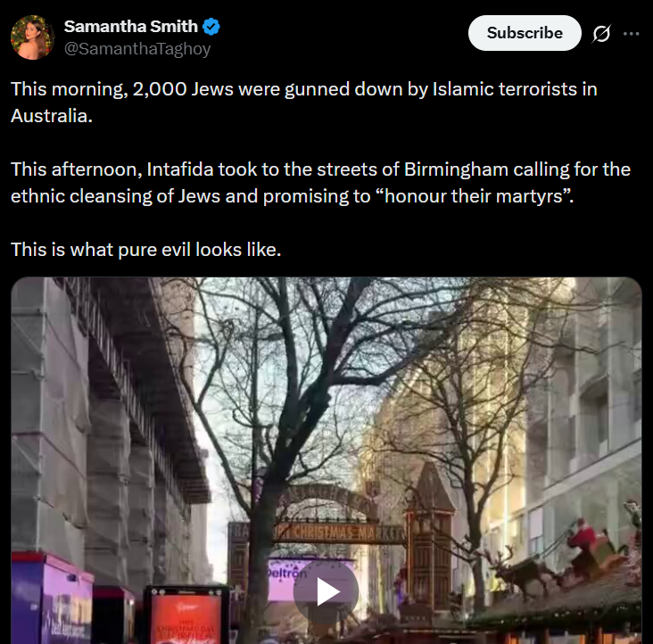Open the @SamanthaTaghoy handle link
Image resolution: width=653 pixels, height=644 pixels.
click(137, 49)
